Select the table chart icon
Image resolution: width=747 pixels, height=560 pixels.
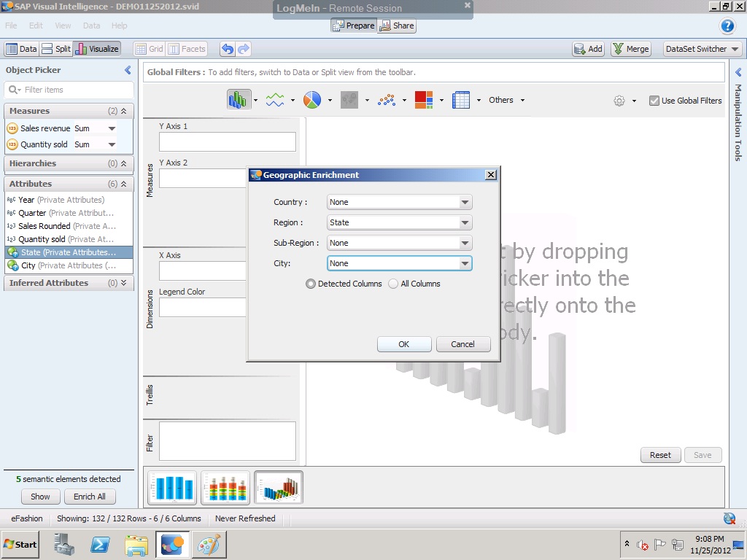(461, 100)
